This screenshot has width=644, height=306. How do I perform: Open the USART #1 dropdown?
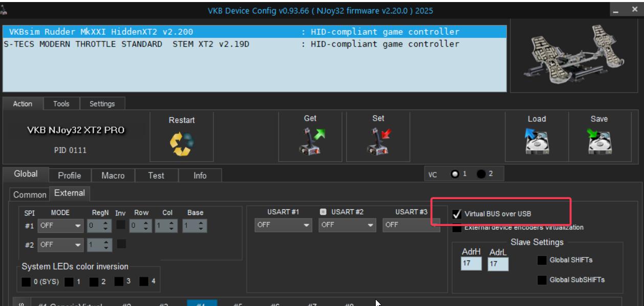pos(284,225)
